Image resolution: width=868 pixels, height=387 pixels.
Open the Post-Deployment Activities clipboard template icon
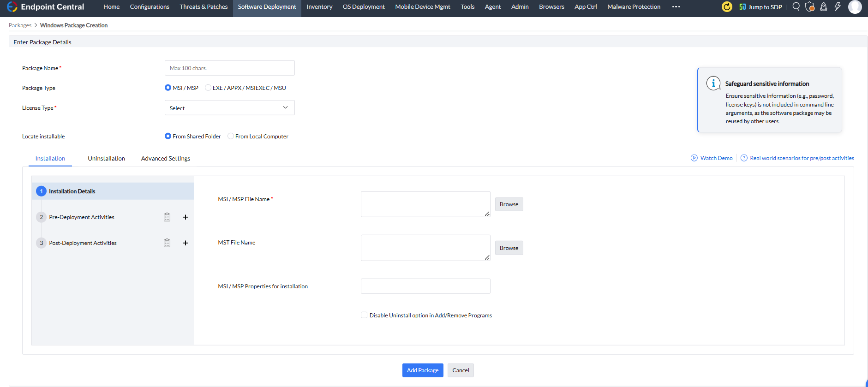(x=167, y=243)
